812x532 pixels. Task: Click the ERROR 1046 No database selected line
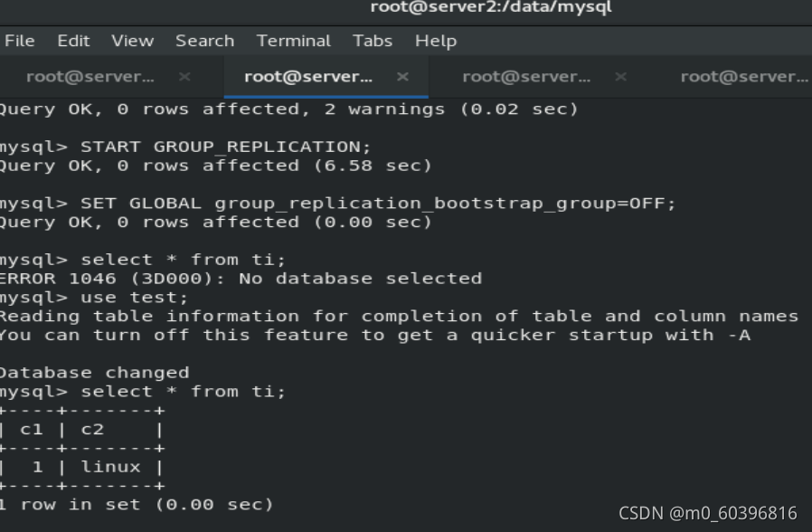[x=241, y=279]
